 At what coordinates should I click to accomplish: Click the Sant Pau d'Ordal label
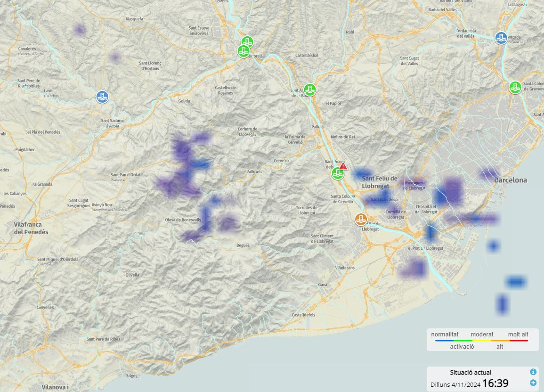pos(126,175)
